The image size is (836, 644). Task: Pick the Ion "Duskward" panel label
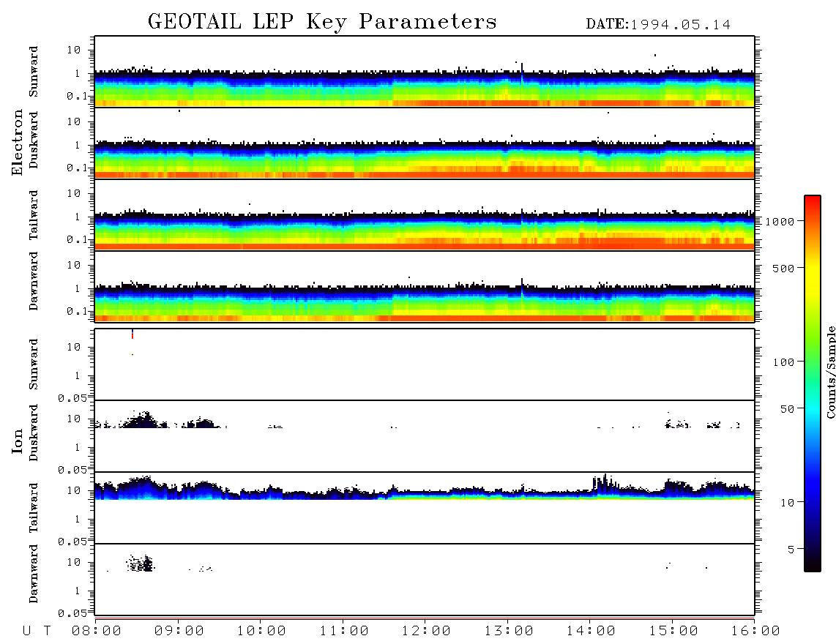tap(34, 433)
